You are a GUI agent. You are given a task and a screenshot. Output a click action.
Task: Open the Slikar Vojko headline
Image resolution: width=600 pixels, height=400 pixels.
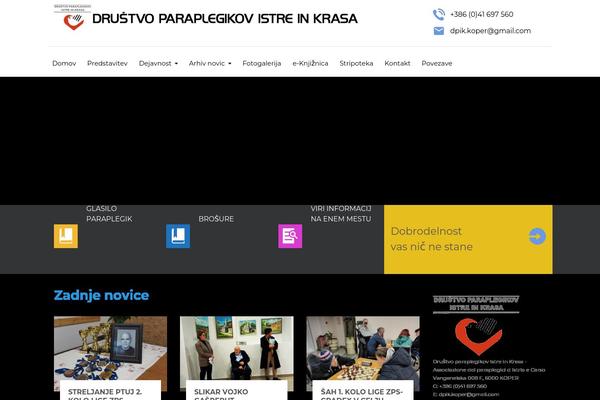click(221, 394)
